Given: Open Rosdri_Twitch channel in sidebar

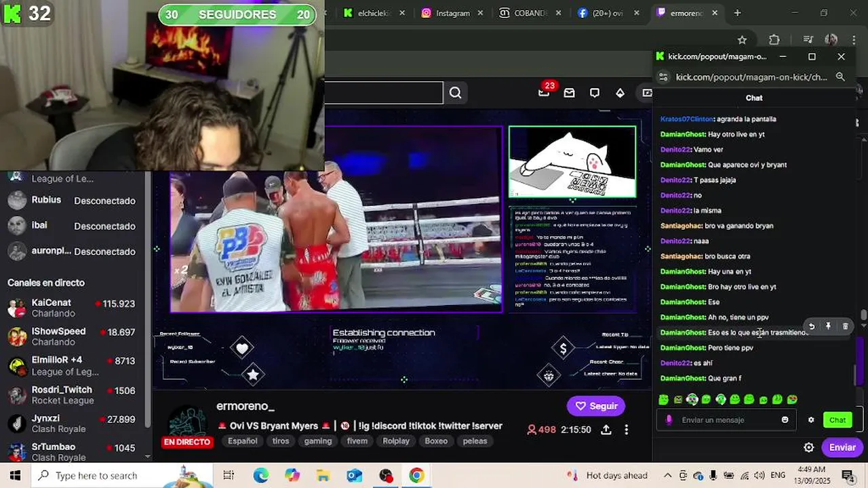Looking at the screenshot, I should coord(72,394).
